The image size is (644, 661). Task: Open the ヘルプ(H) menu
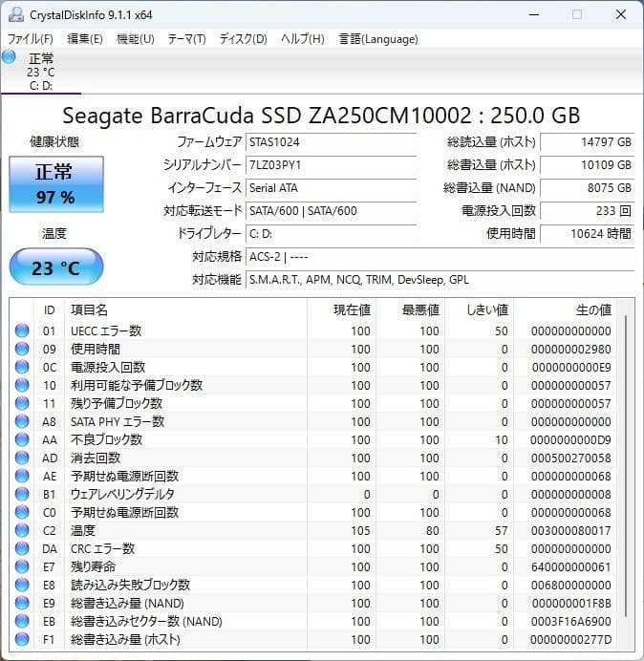click(x=302, y=39)
